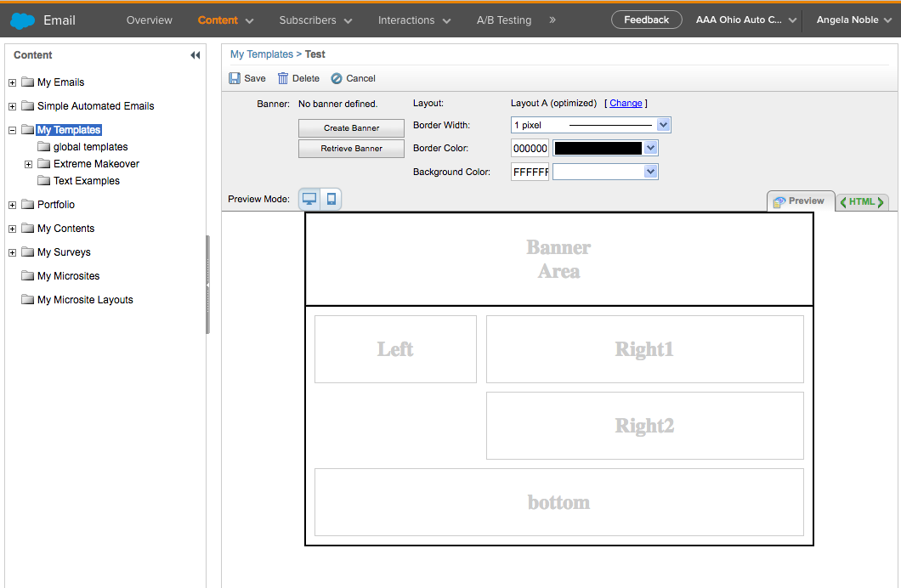The image size is (901, 588).
Task: Select the My Microsite Layouts folder label
Action: tap(85, 300)
